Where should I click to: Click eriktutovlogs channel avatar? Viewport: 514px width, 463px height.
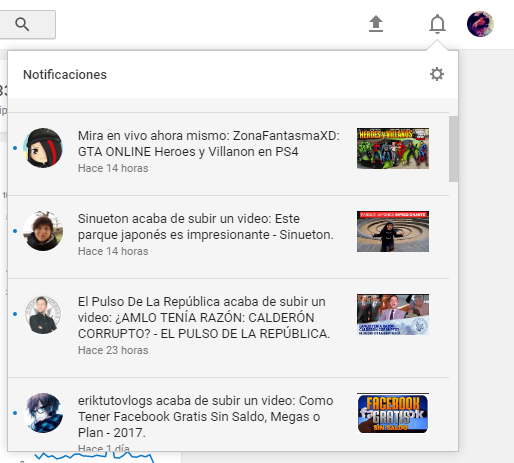(43, 413)
